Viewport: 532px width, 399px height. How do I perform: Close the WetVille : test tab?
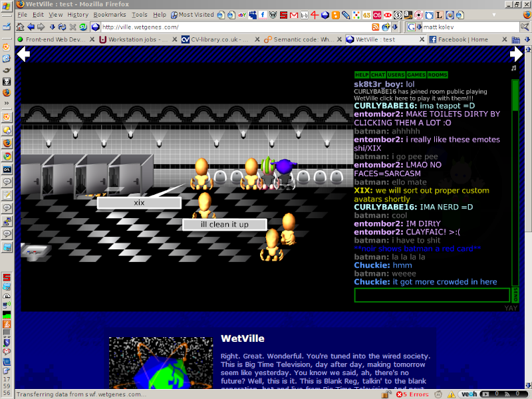[x=422, y=39]
